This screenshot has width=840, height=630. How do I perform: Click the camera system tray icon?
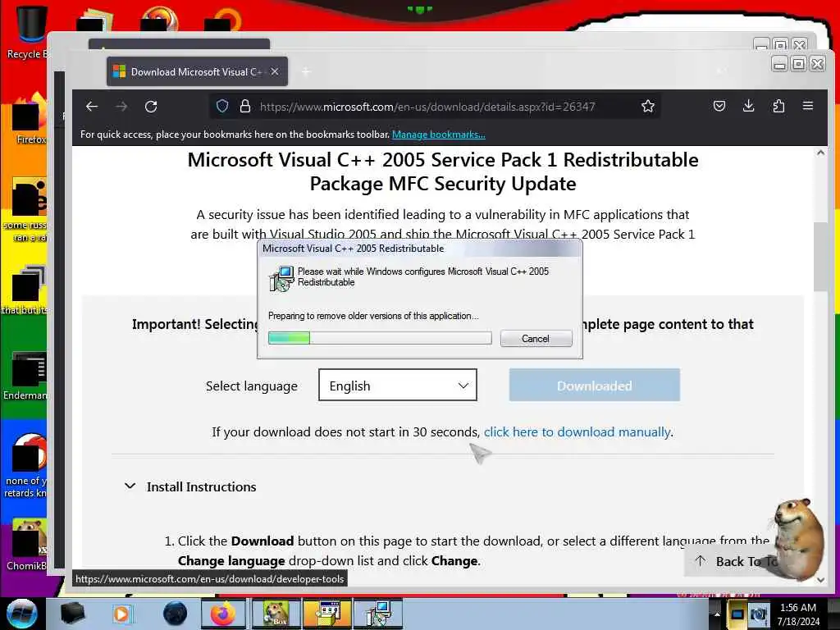point(758,614)
